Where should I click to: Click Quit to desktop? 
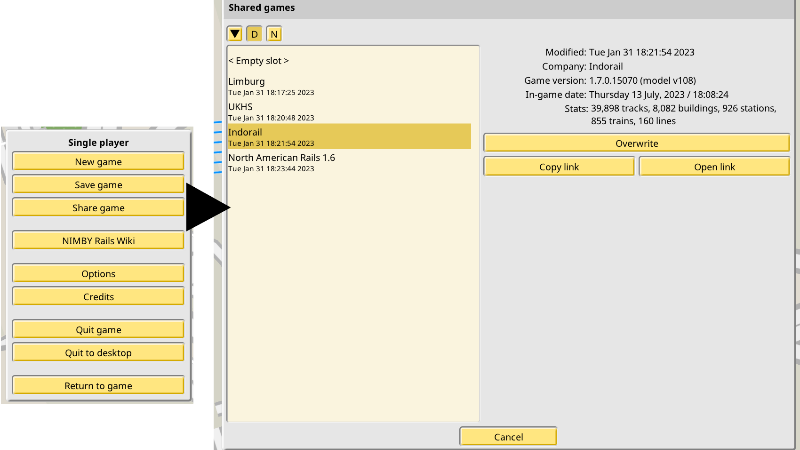tap(98, 353)
